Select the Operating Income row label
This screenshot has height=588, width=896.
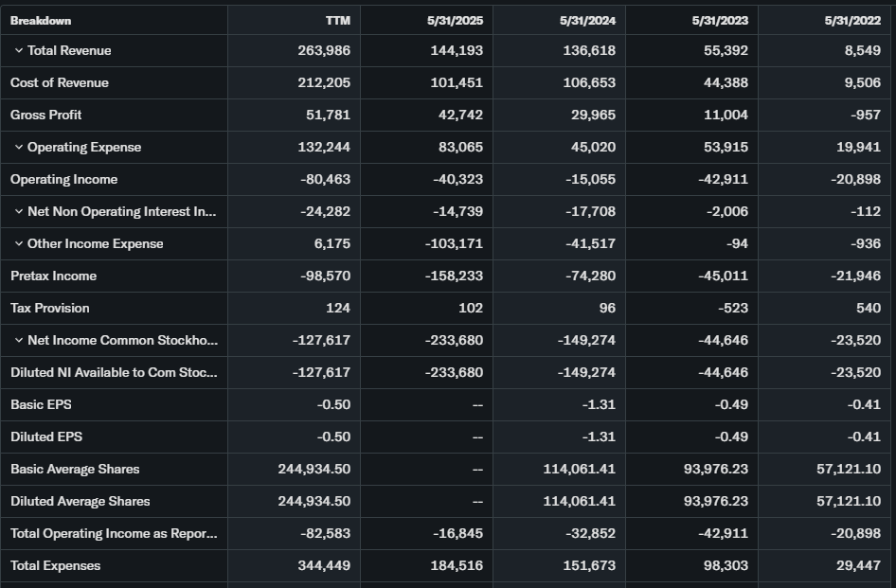click(65, 180)
